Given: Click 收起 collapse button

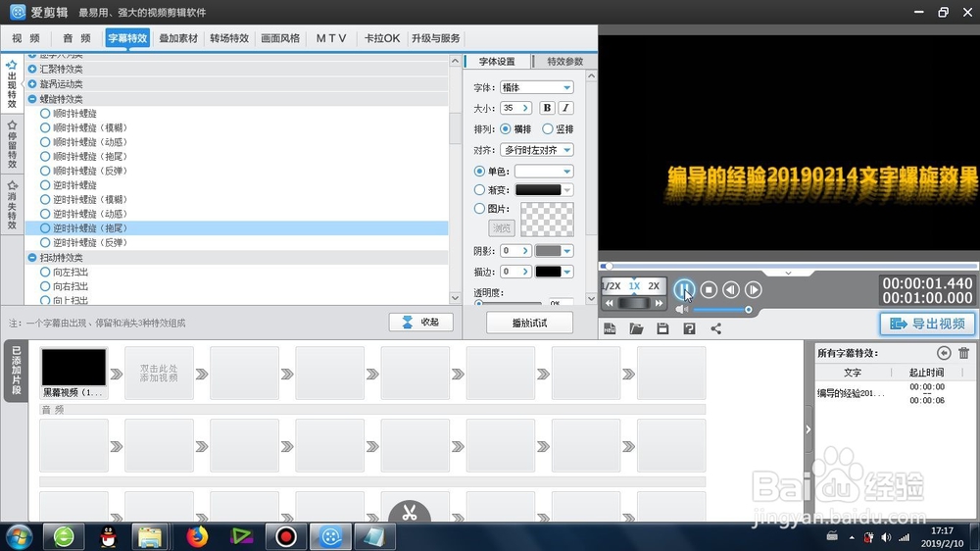Looking at the screenshot, I should [x=421, y=323].
